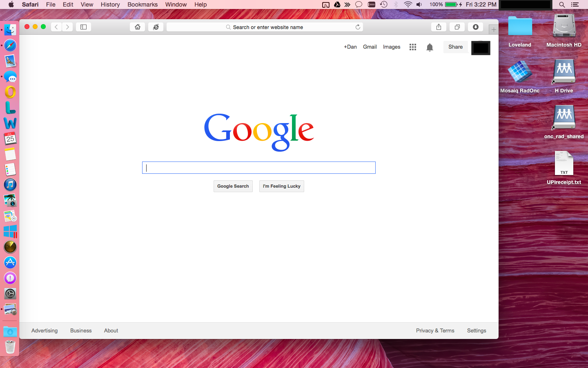Open the Home page button in toolbar
This screenshot has width=588, height=368.
pyautogui.click(x=138, y=27)
